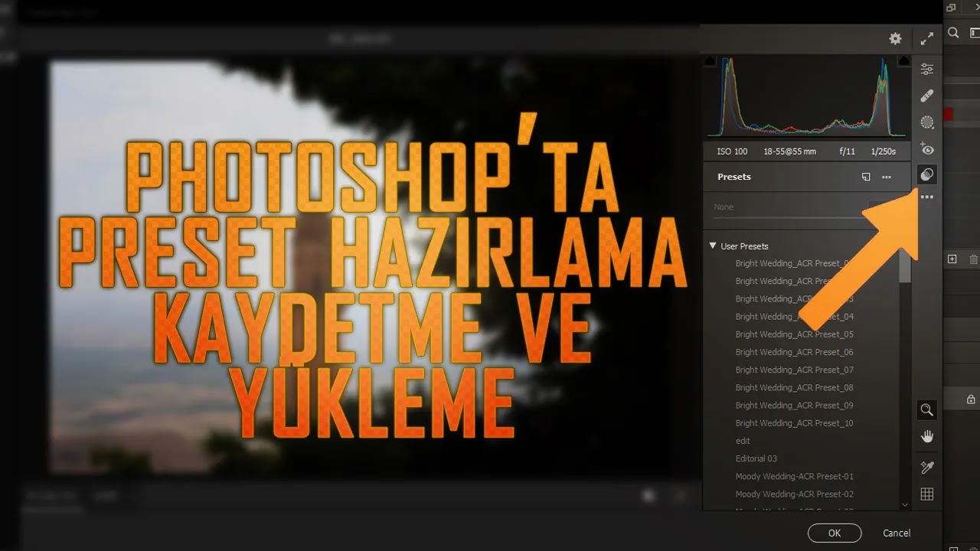Toggle highlight clipping warning on histogram
Screen dimensions: 980x551
click(903, 60)
